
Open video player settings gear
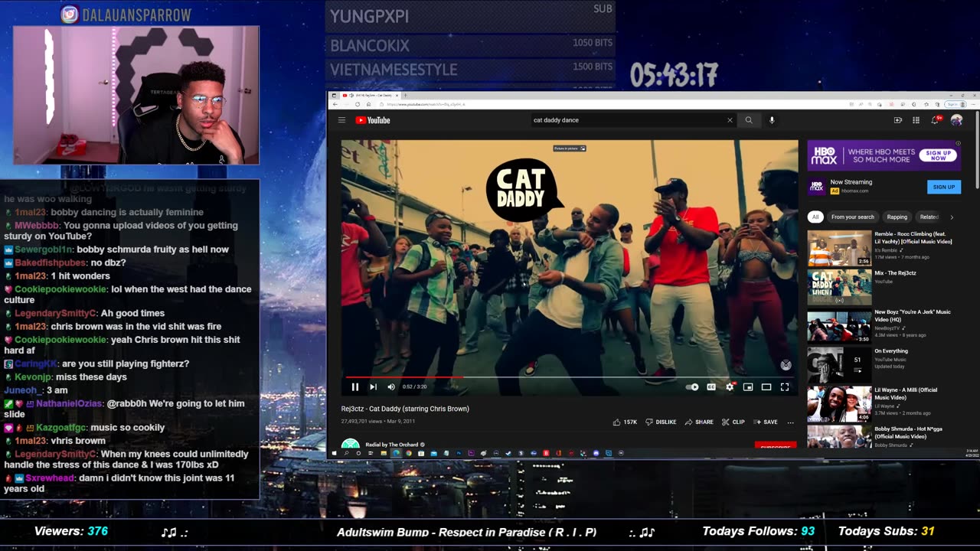730,387
